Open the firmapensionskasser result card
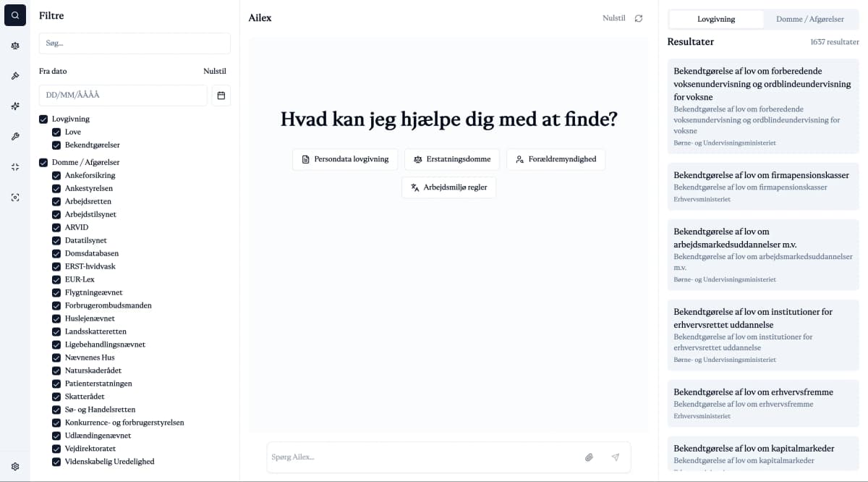The image size is (868, 482). [x=762, y=187]
